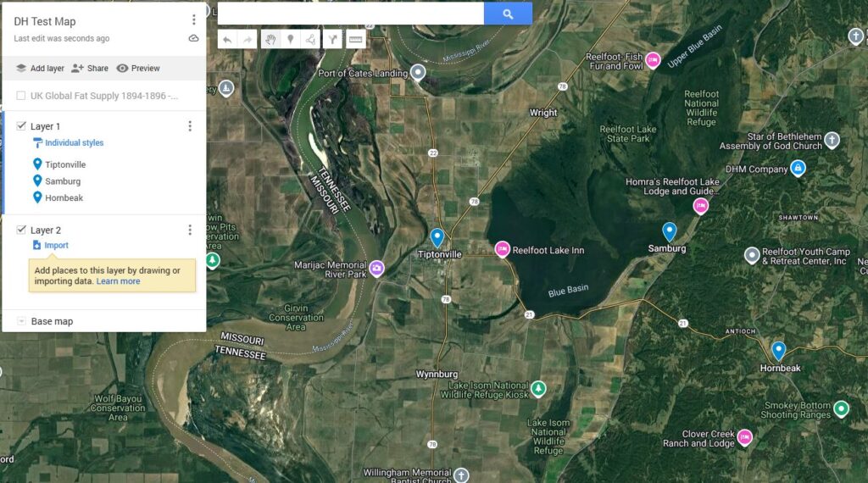Screen dimensions: 868x483
Task: Expand the Base map options arrow
Action: pyautogui.click(x=21, y=321)
